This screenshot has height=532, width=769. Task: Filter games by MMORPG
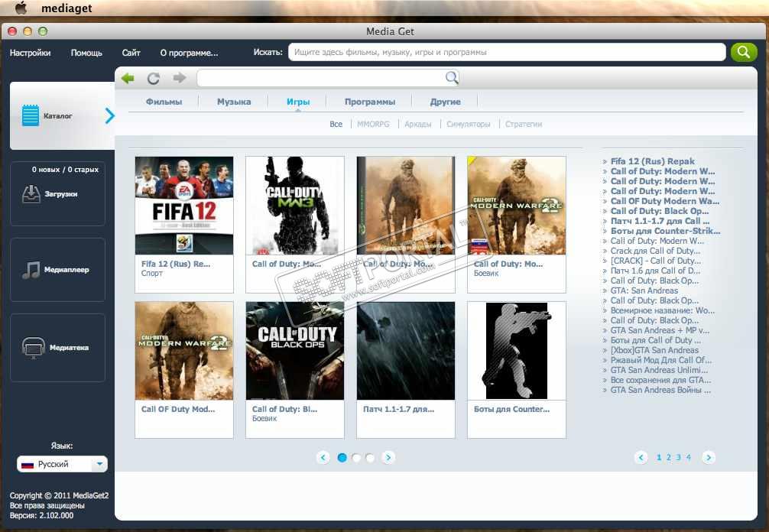tap(373, 125)
